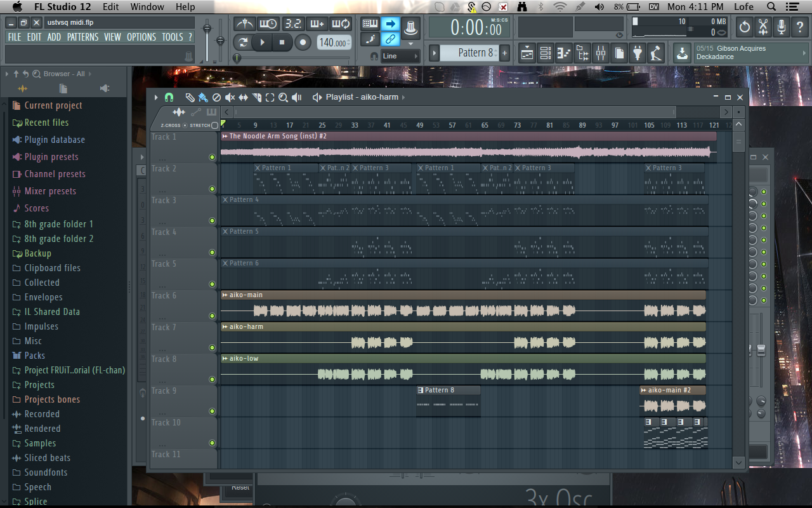This screenshot has width=812, height=508.
Task: Click the tempo 140.000 field
Action: [334, 43]
